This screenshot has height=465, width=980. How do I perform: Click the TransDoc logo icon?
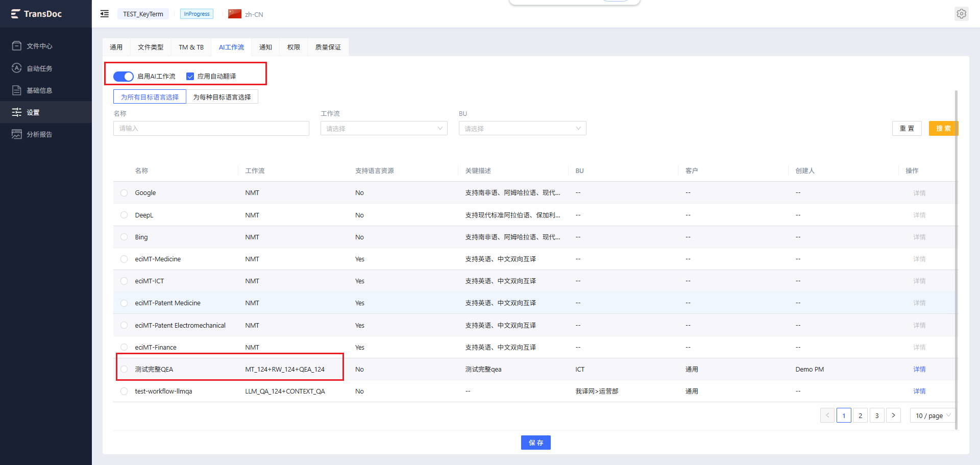click(15, 14)
